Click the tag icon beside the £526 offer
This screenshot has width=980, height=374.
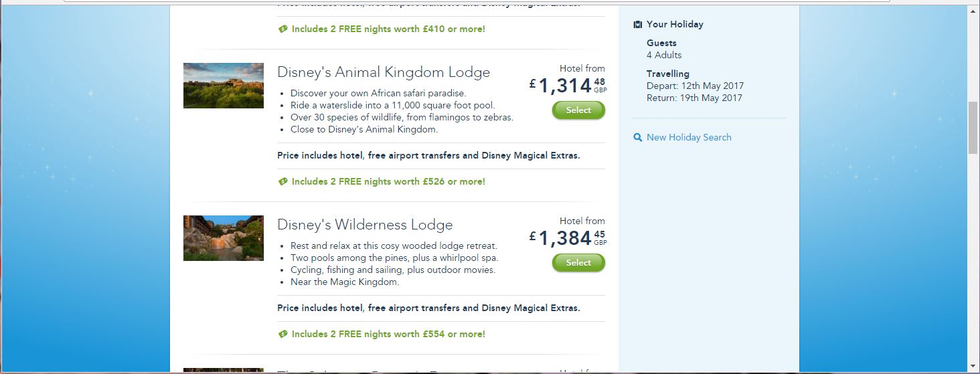tap(282, 181)
